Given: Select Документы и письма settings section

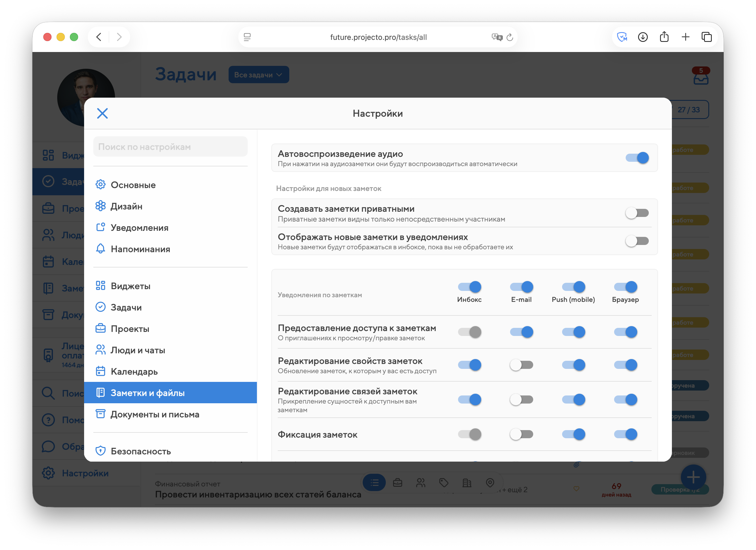Looking at the screenshot, I should click(x=155, y=415).
